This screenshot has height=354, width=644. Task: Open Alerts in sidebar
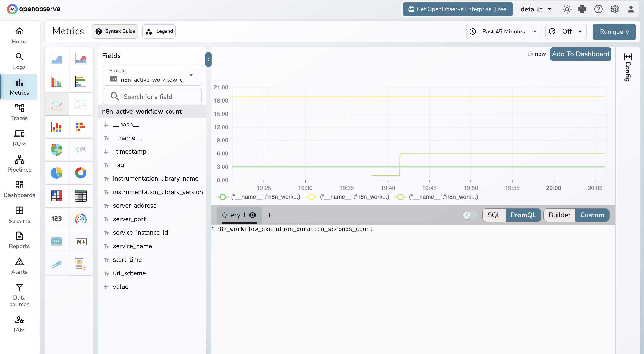click(19, 266)
